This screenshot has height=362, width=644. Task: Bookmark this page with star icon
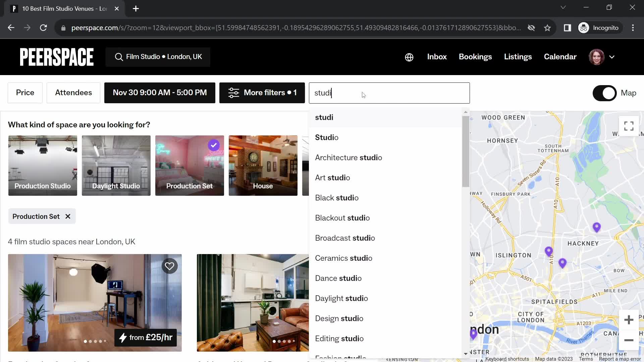[x=547, y=28]
